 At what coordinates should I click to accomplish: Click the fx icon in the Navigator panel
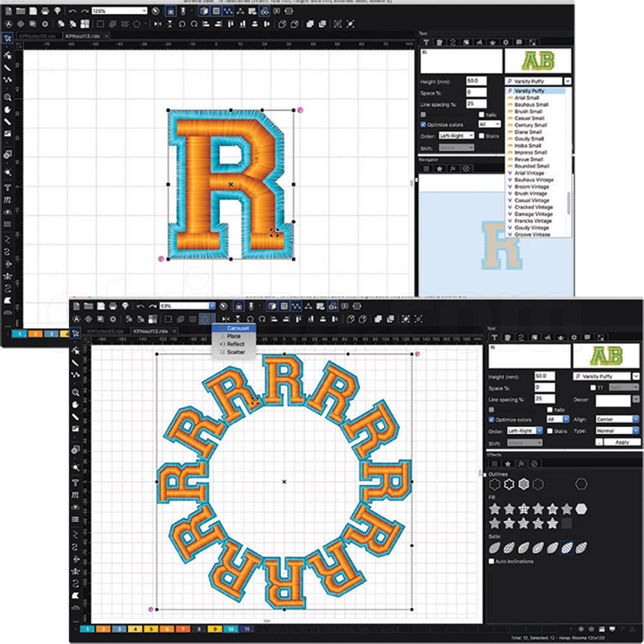point(453,169)
